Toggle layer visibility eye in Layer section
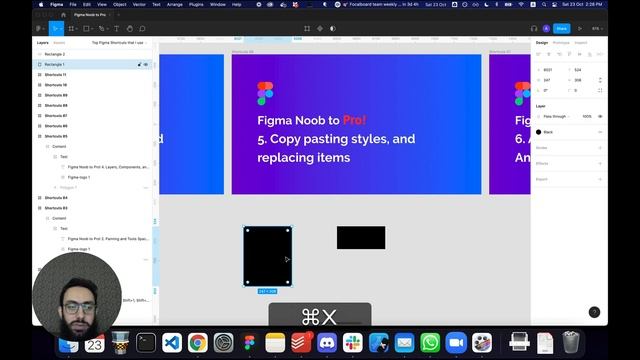 [x=600, y=116]
